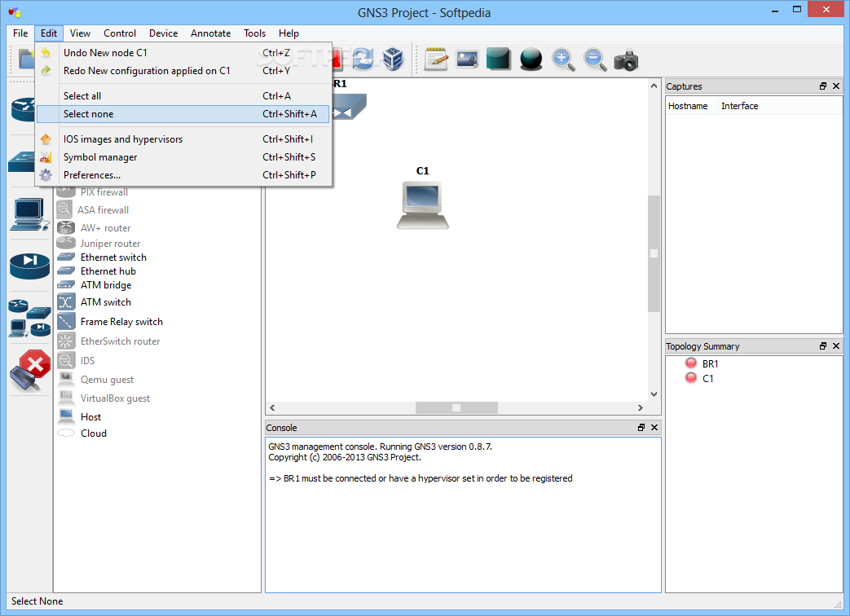Click the Interface column header
Screen dimensions: 850x616
(739, 106)
